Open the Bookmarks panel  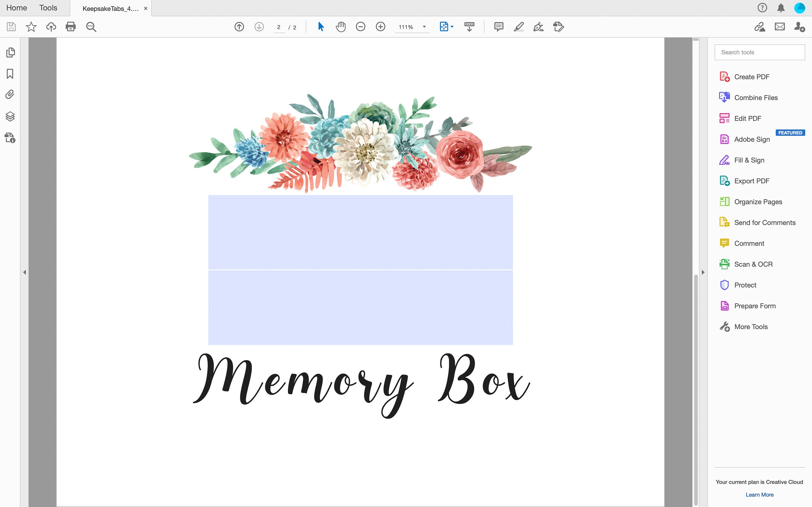click(10, 74)
